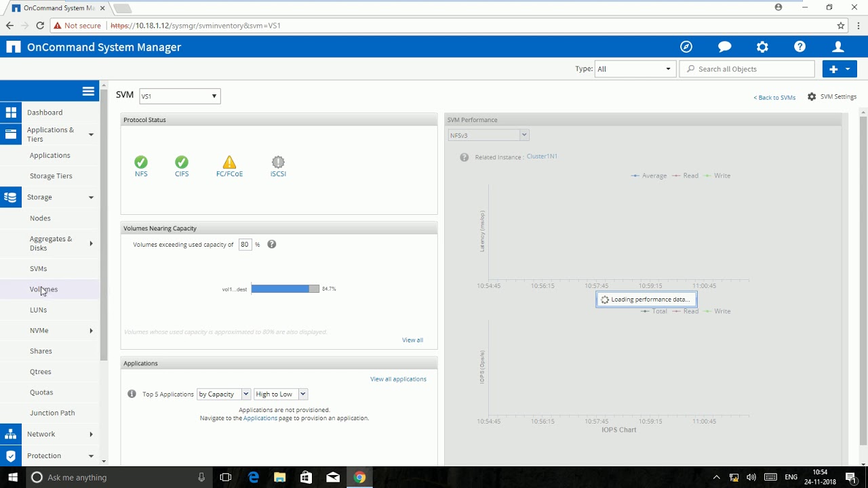Open the chat feedback bubble icon
Screen dimensions: 868x488
pyautogui.click(x=724, y=47)
